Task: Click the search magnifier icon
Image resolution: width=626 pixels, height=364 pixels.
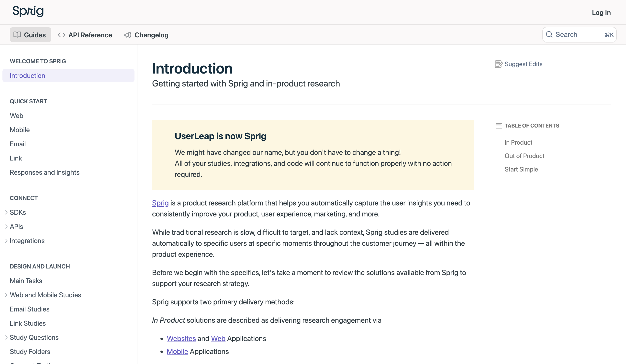Action: point(549,34)
